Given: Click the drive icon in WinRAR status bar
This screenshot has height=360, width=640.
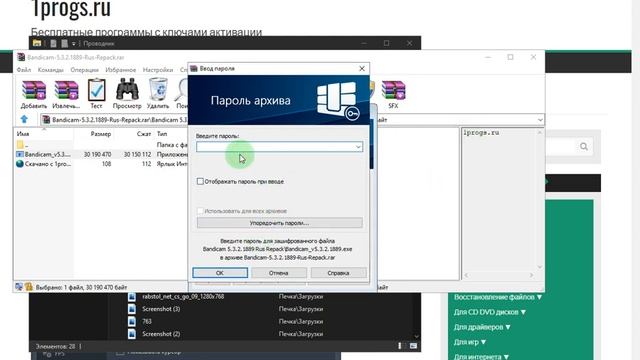Looking at the screenshot, I should point(19,287).
